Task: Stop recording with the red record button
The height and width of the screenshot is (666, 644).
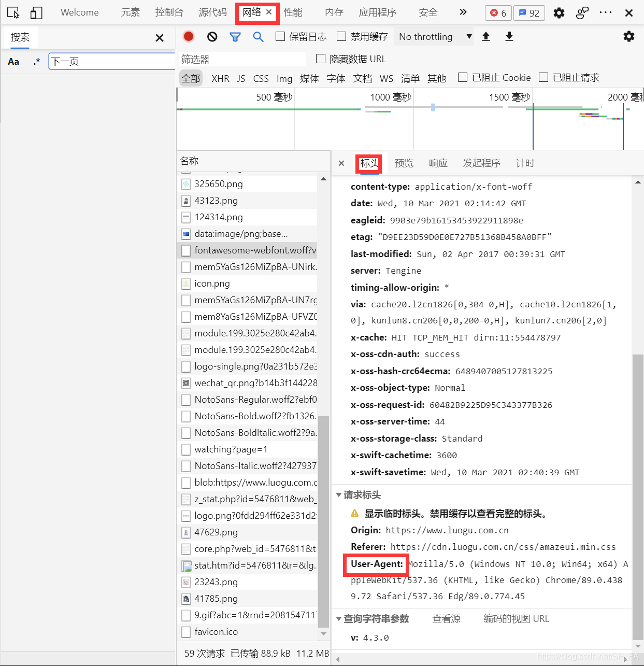Action: 188,36
